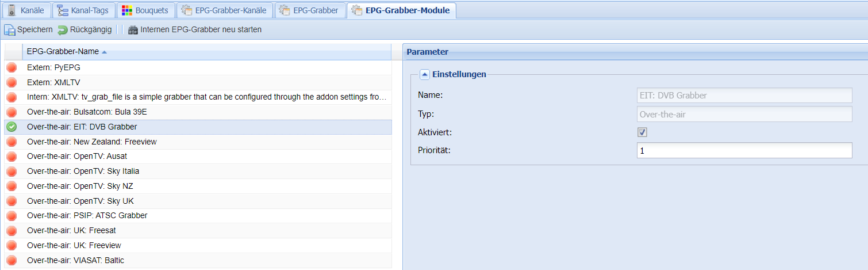Screen dimensions: 868x270
Task: Click red status icon next to Extern: PyEPG
Action: [11, 67]
